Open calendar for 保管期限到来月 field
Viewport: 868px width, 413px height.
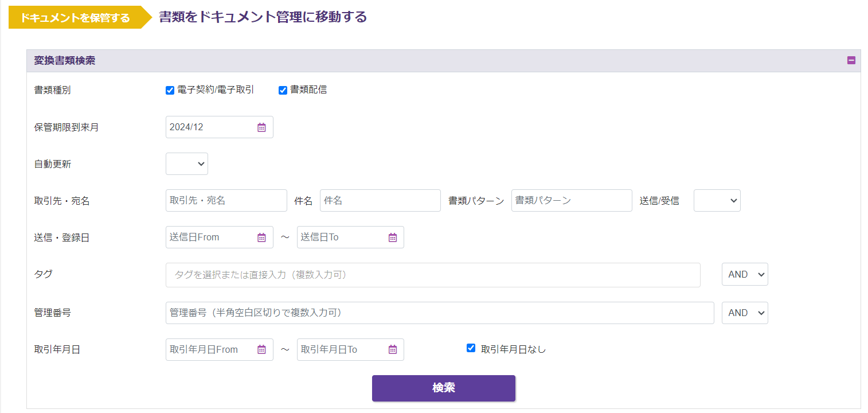261,127
